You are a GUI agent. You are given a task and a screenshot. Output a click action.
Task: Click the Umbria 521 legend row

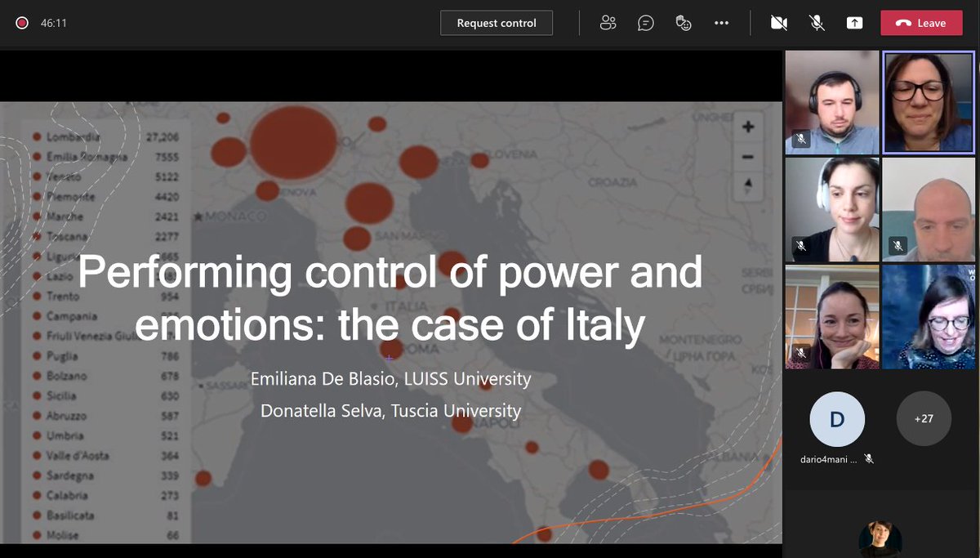[x=105, y=435]
